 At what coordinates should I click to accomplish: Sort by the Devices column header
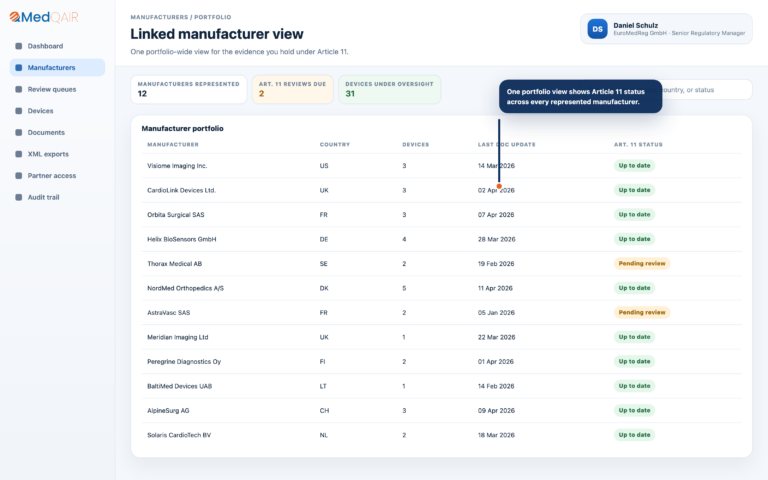[x=415, y=144]
